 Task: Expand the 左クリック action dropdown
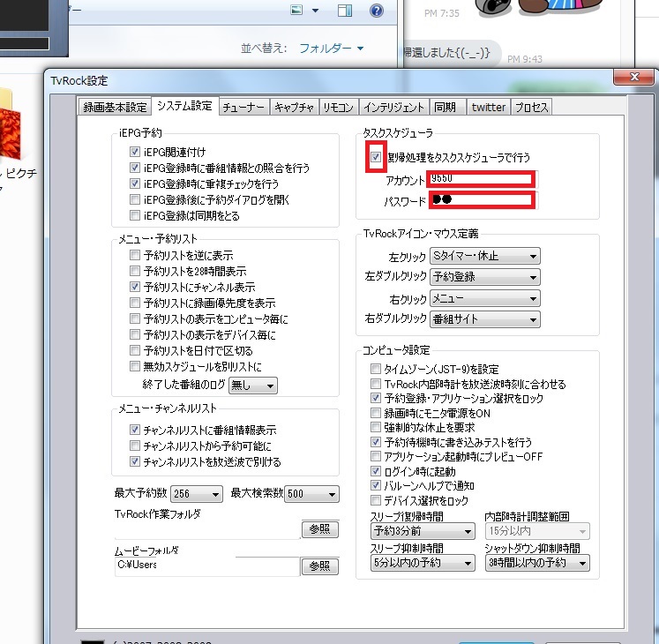pos(484,256)
